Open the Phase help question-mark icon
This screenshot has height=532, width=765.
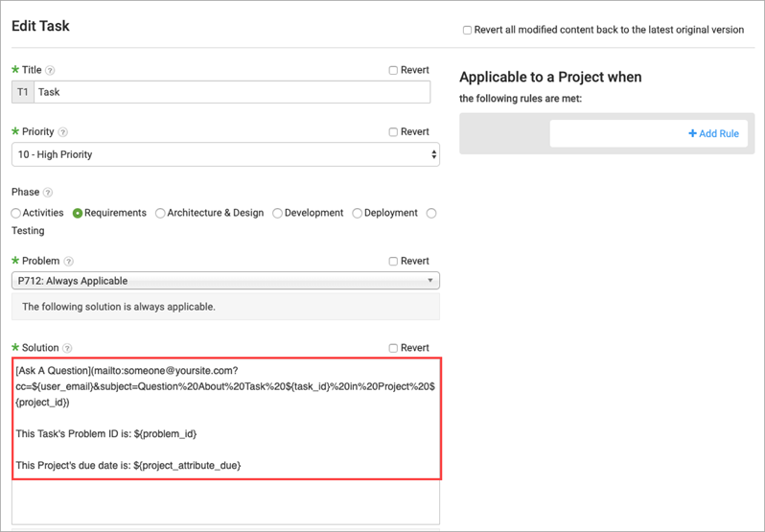pos(48,193)
